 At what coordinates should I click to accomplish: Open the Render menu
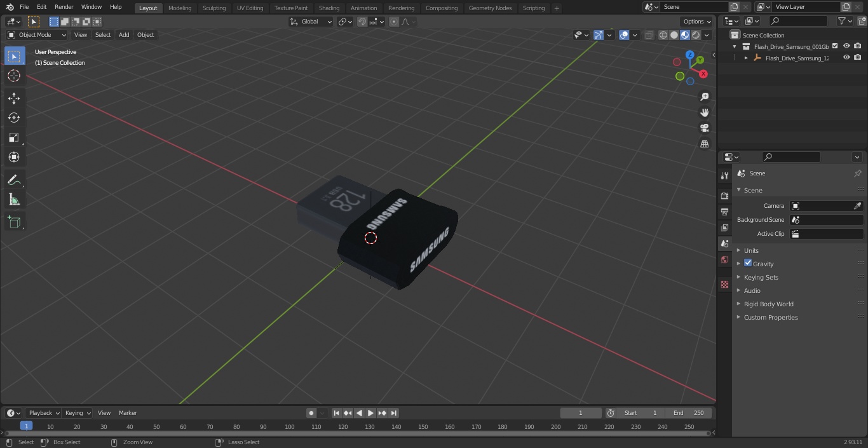click(64, 7)
